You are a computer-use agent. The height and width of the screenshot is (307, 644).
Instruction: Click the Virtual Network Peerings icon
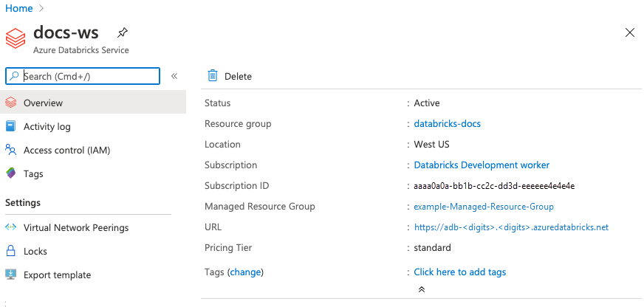pos(10,227)
